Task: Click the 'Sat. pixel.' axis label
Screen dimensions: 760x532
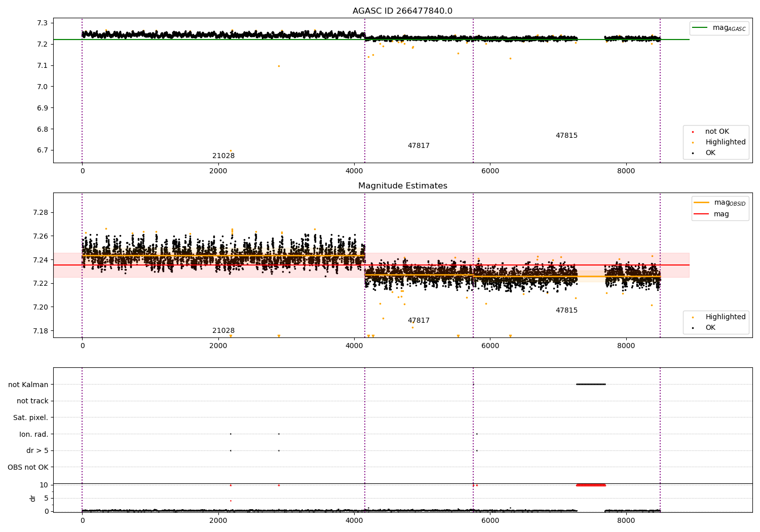Action: click(31, 418)
